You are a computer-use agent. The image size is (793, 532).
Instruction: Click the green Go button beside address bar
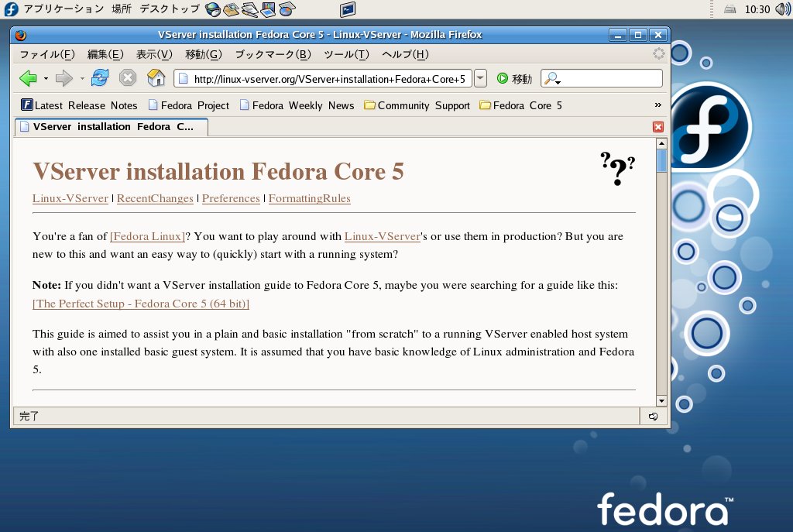pos(514,78)
